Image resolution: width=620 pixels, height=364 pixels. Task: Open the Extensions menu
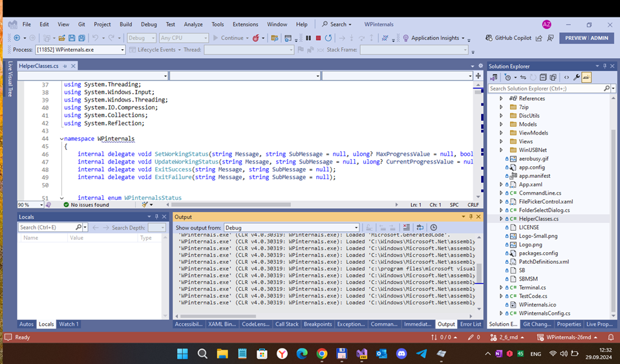[245, 24]
